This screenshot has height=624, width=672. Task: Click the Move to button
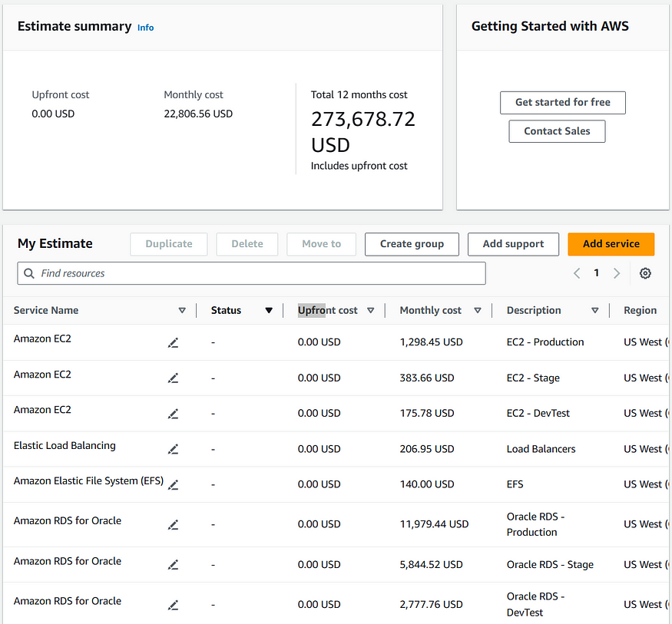[x=322, y=244]
